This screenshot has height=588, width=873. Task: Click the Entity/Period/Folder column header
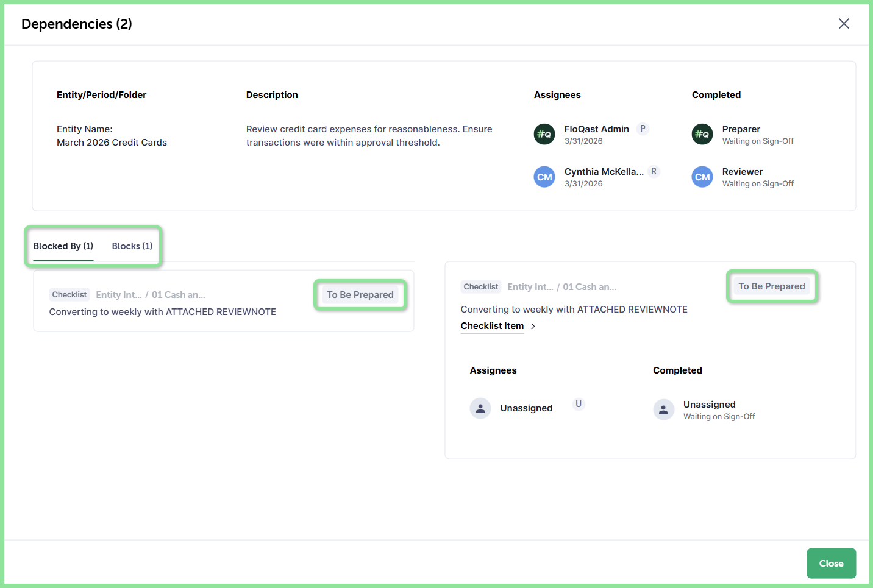click(102, 95)
